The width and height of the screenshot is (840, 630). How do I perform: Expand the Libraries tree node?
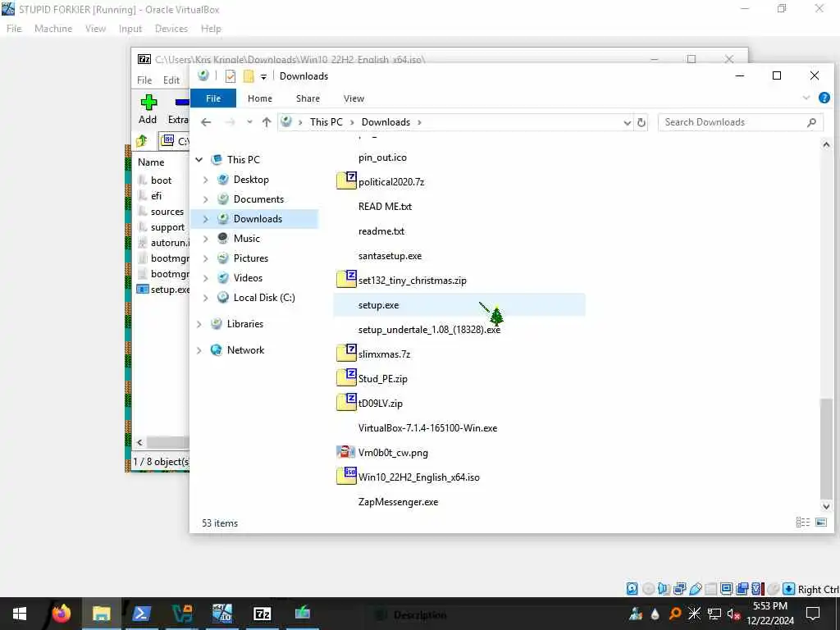pyautogui.click(x=199, y=324)
